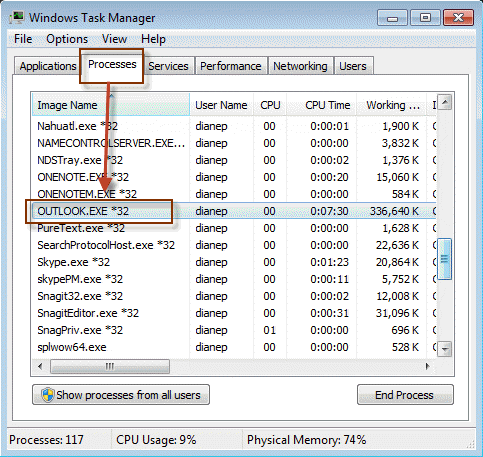Image resolution: width=483 pixels, height=457 pixels.
Task: Select the Nahuatl.exe *32 process
Action: pyautogui.click(x=234, y=126)
